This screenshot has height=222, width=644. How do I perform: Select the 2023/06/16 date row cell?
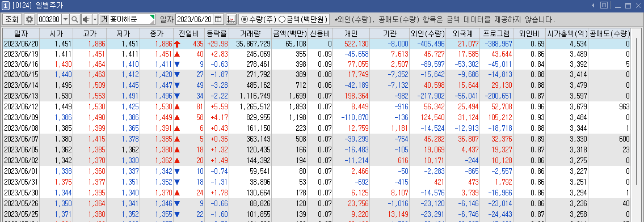click(x=21, y=65)
